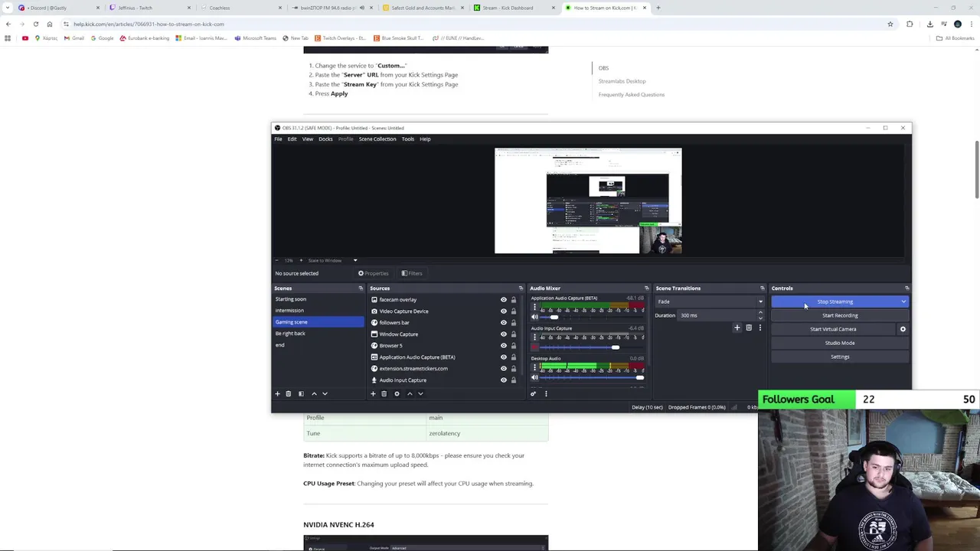Screen dimensions: 980x551
Task: Expand the Stop Streaming dropdown arrow
Action: tap(903, 302)
